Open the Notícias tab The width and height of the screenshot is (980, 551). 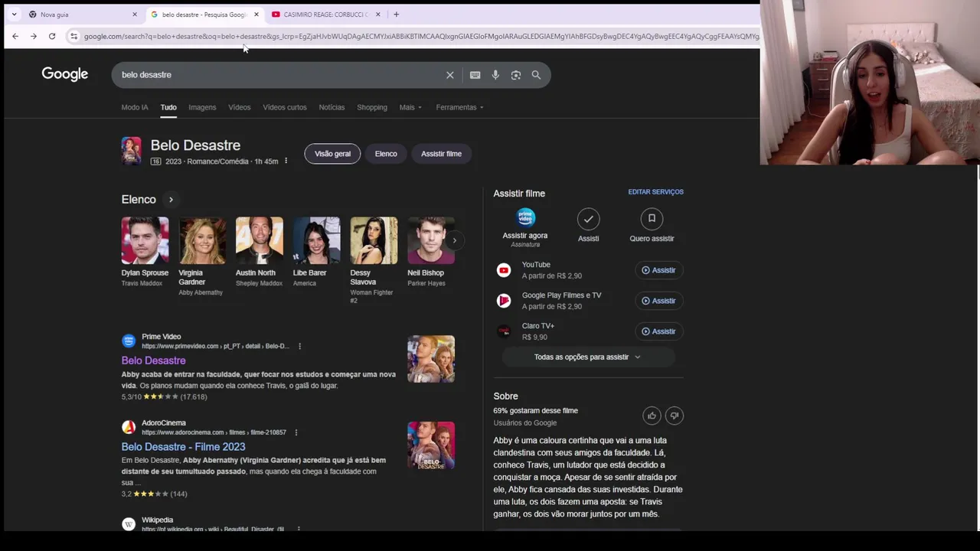332,107
